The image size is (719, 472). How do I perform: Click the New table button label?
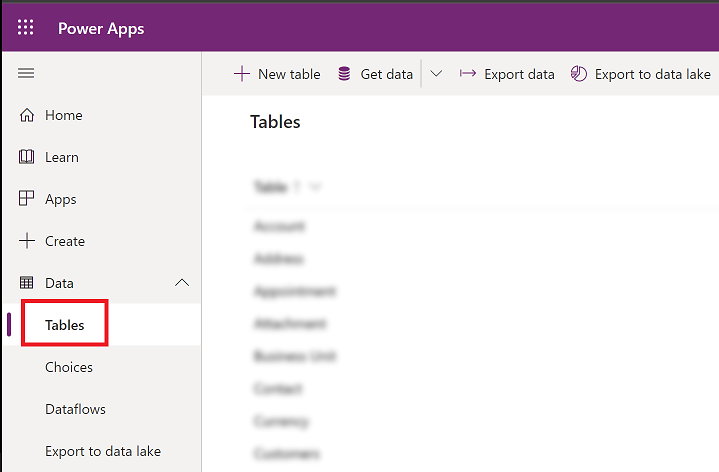click(289, 74)
